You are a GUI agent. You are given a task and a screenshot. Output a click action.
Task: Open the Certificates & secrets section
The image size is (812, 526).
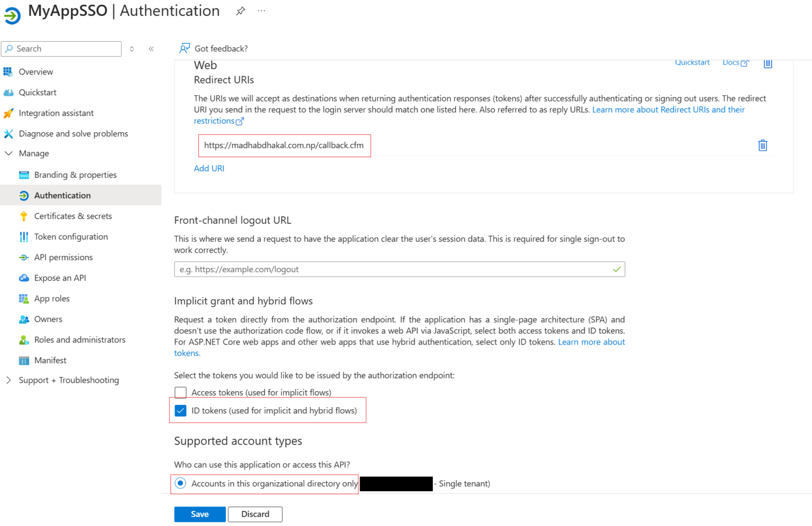point(73,216)
